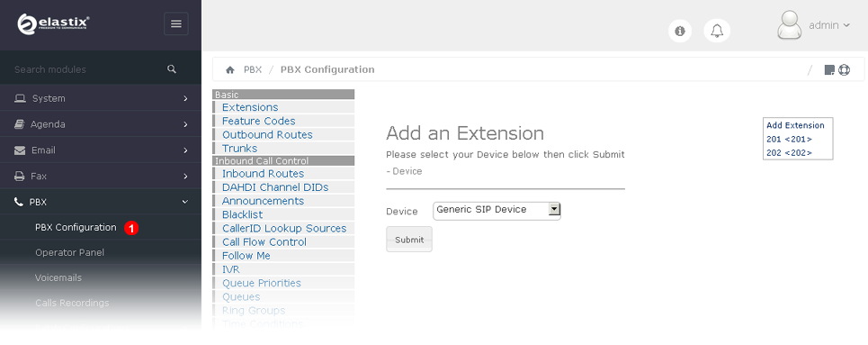The width and height of the screenshot is (868, 345).
Task: Click the Submit button
Action: click(409, 240)
